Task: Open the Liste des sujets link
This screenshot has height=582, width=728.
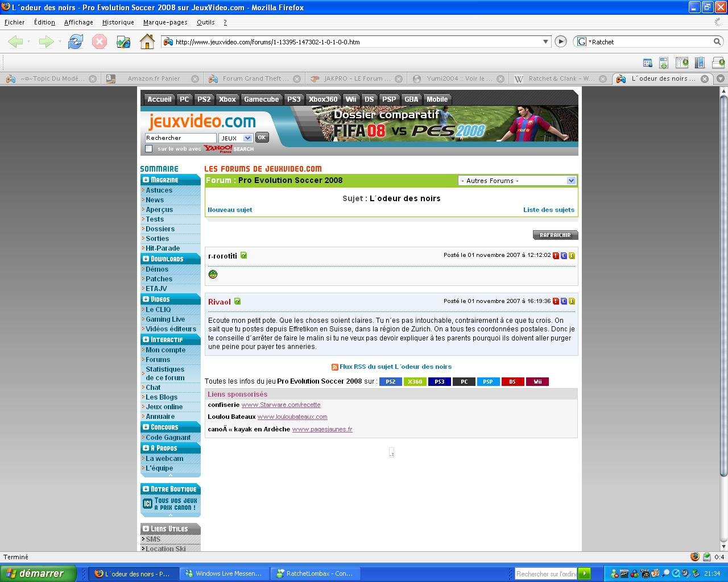Action: [x=549, y=210]
